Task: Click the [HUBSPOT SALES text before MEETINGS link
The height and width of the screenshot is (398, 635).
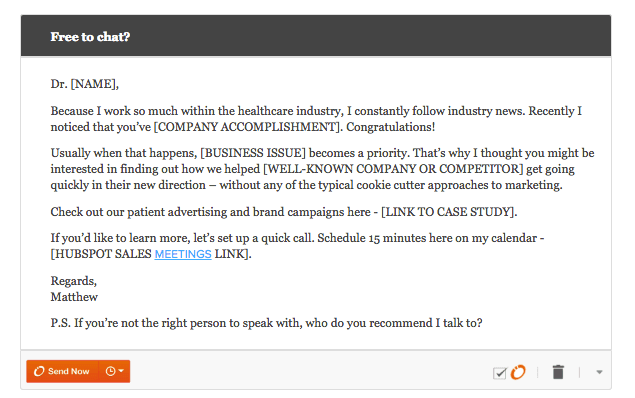Action: pos(101,254)
